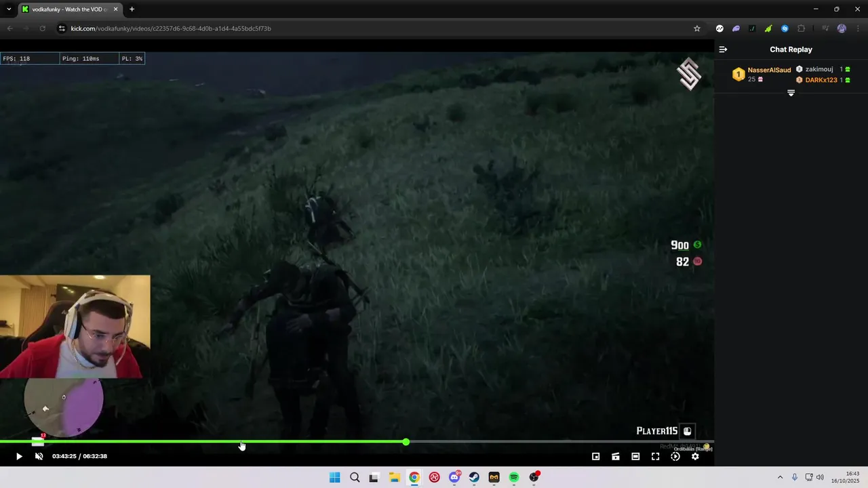Click the video progress bar handle
The image size is (868, 488).
coord(406,442)
